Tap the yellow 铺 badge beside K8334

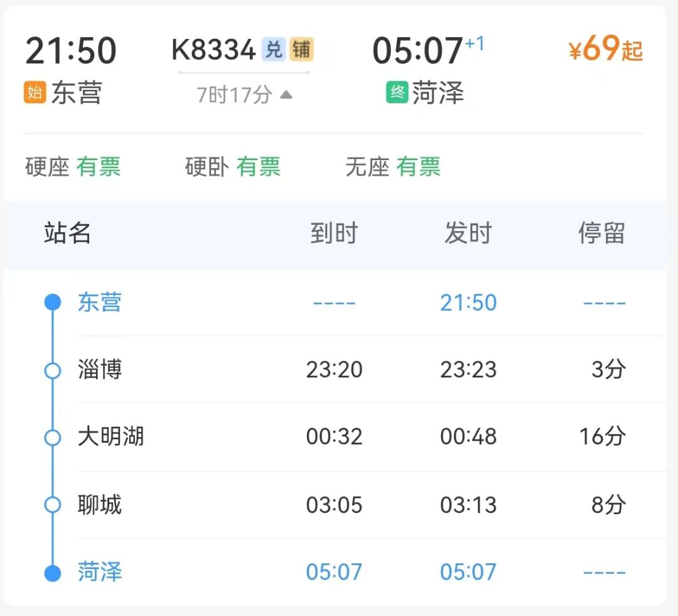301,49
